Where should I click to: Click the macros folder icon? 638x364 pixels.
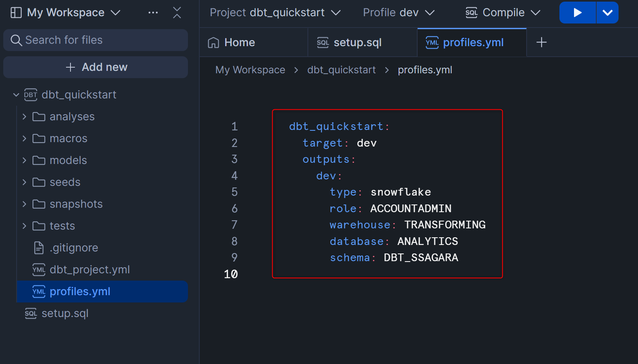39,138
